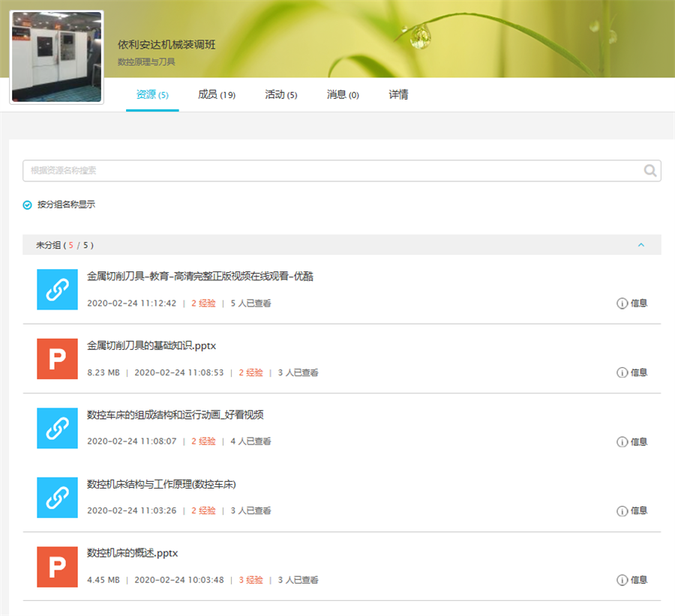Screen dimensions: 675x616
Task: Switch to 成员 (19) tab
Action: click(x=217, y=95)
